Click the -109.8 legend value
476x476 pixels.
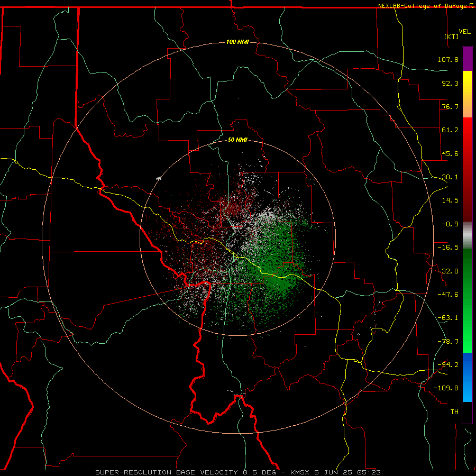(x=446, y=388)
